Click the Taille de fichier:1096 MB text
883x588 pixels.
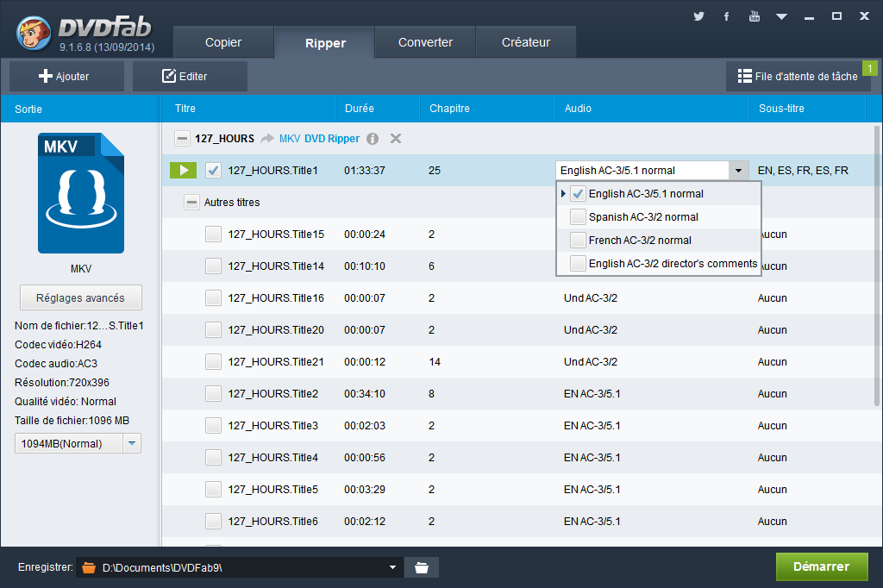click(x=72, y=420)
